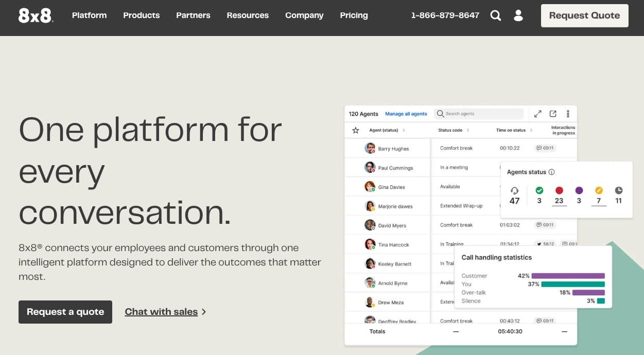
Task: Click Gina Davies' avatar
Action: 370,187
